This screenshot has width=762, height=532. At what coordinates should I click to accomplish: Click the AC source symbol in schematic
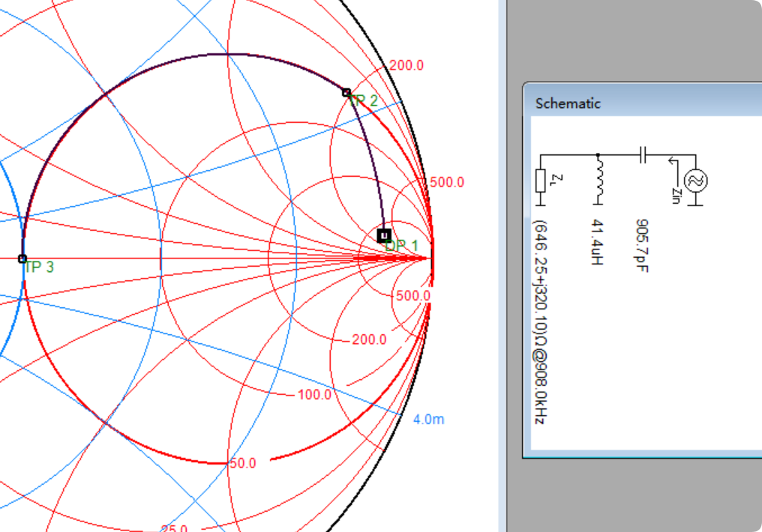(x=696, y=181)
